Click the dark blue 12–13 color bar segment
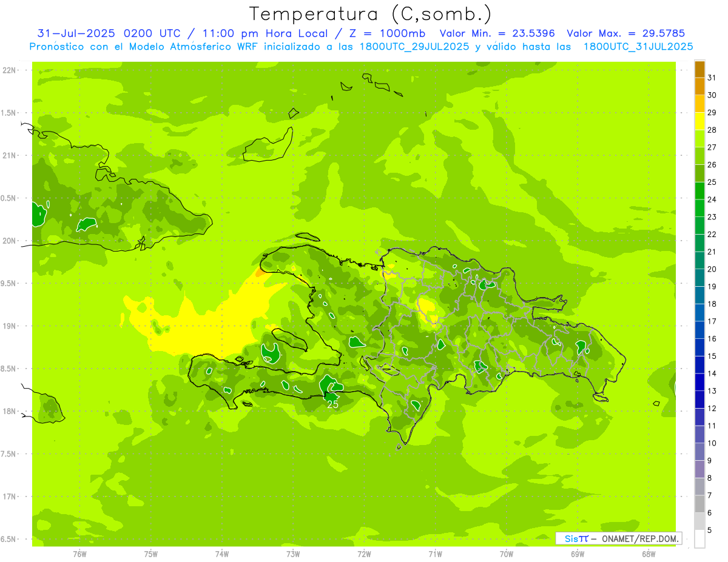The image size is (728, 562). 699,400
